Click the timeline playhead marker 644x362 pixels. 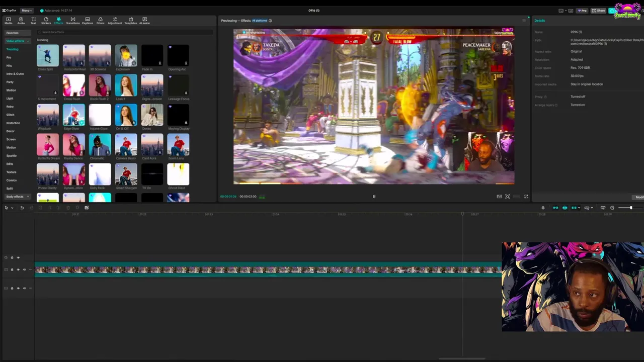pos(462,214)
